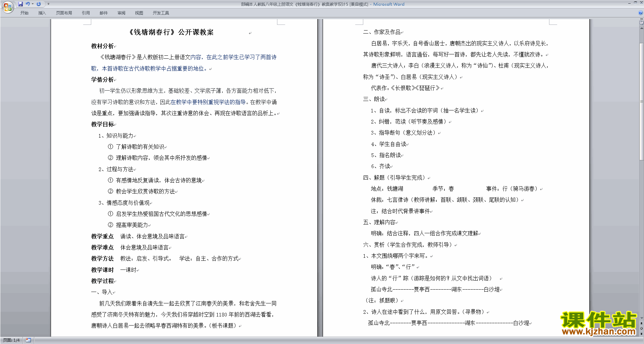Screen dimensions: 644x344
Task: Click the line 一、导入
Action: (x=102, y=292)
